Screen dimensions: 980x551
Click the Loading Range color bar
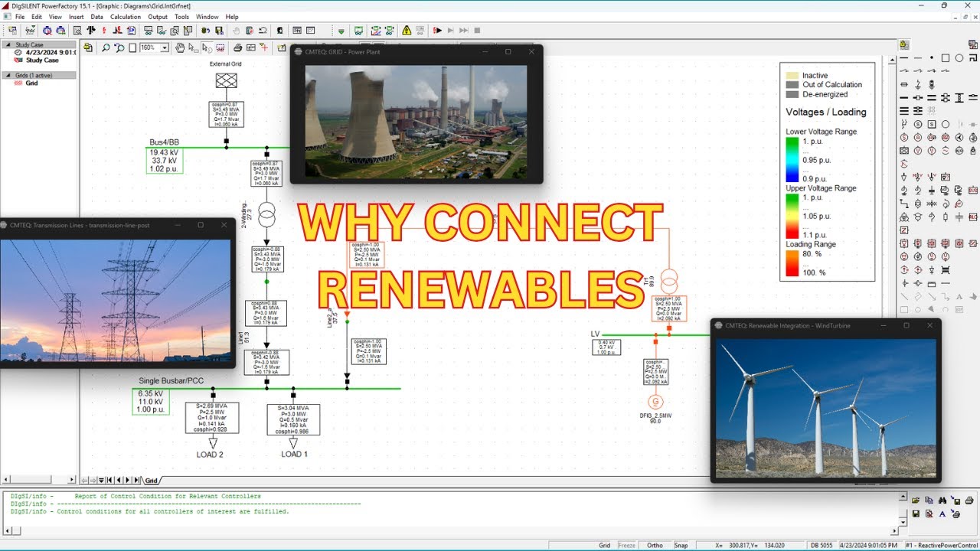coord(792,262)
